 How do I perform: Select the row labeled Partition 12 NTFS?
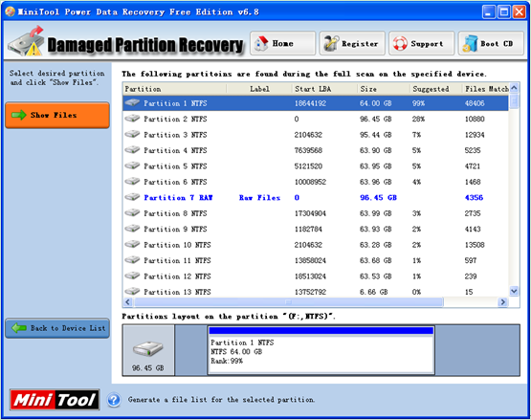pos(316,276)
